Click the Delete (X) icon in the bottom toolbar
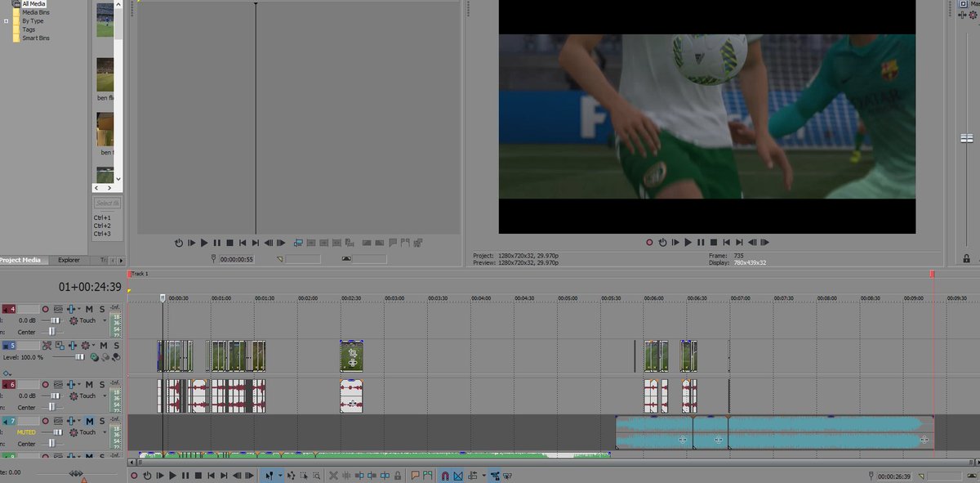 pyautogui.click(x=333, y=475)
